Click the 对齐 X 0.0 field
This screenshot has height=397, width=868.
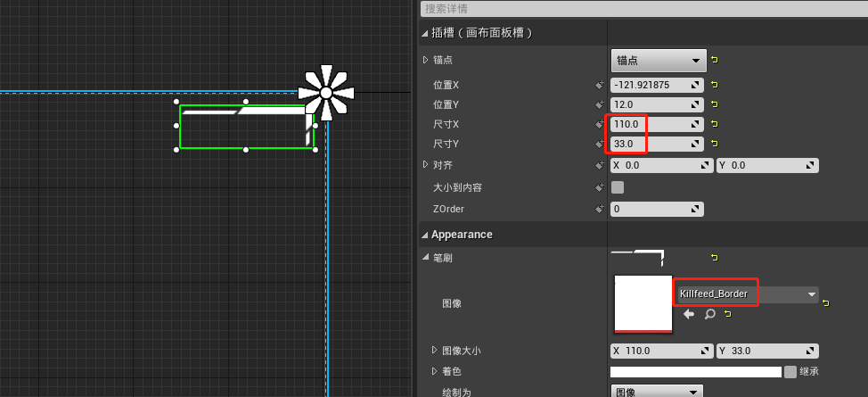click(661, 165)
